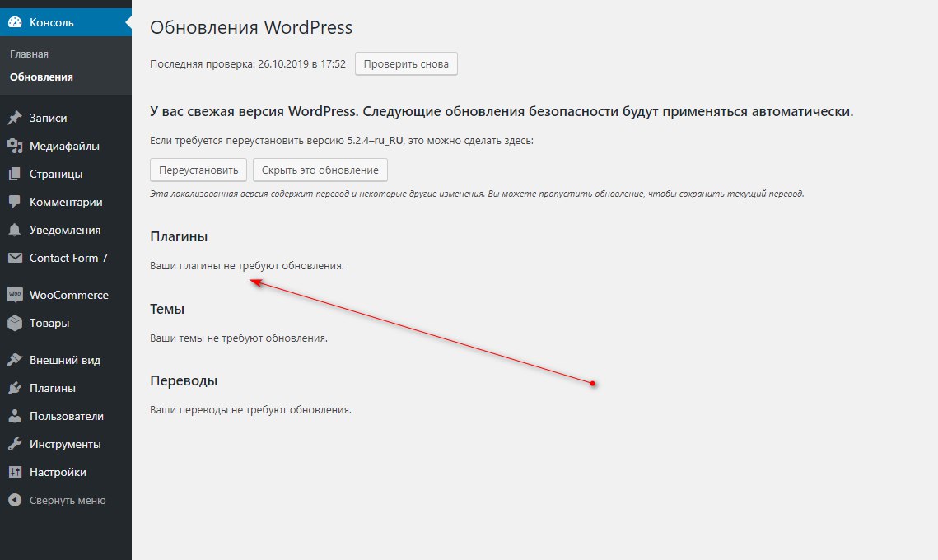The width and height of the screenshot is (938, 560).
Task: Click the collapse menu arrow icon
Action: (x=15, y=500)
